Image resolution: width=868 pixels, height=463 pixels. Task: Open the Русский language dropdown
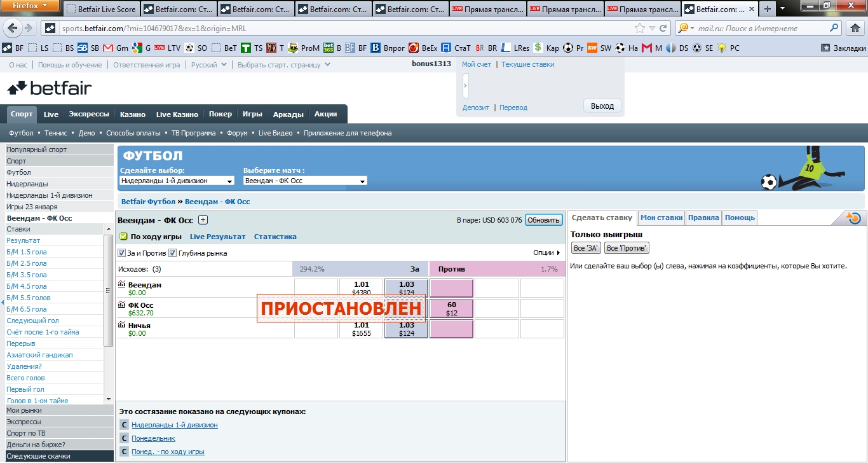pyautogui.click(x=209, y=65)
